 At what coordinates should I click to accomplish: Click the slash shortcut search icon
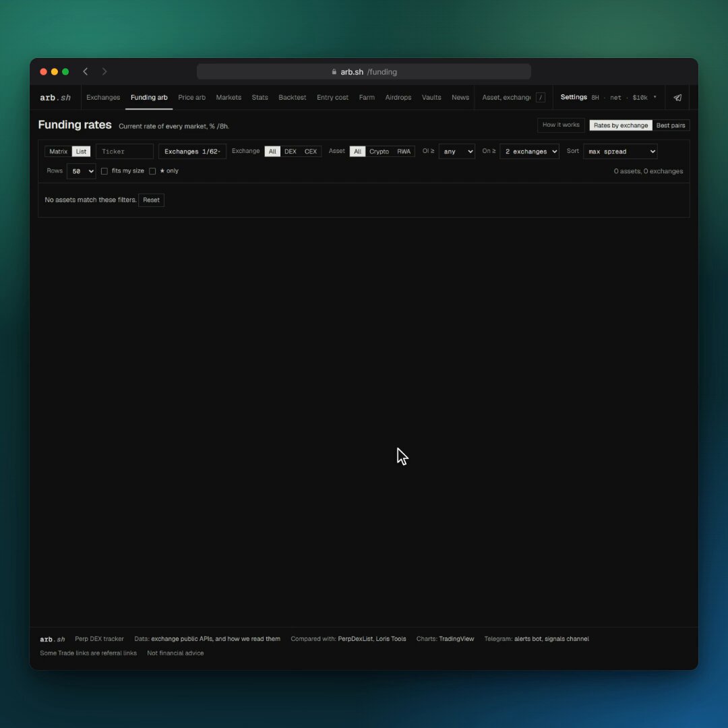pos(541,98)
